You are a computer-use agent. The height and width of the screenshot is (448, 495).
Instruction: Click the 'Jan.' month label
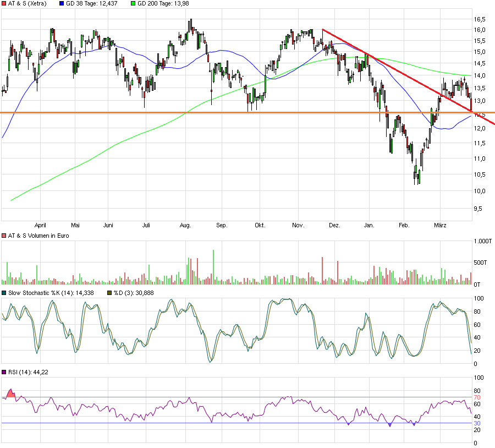click(370, 225)
